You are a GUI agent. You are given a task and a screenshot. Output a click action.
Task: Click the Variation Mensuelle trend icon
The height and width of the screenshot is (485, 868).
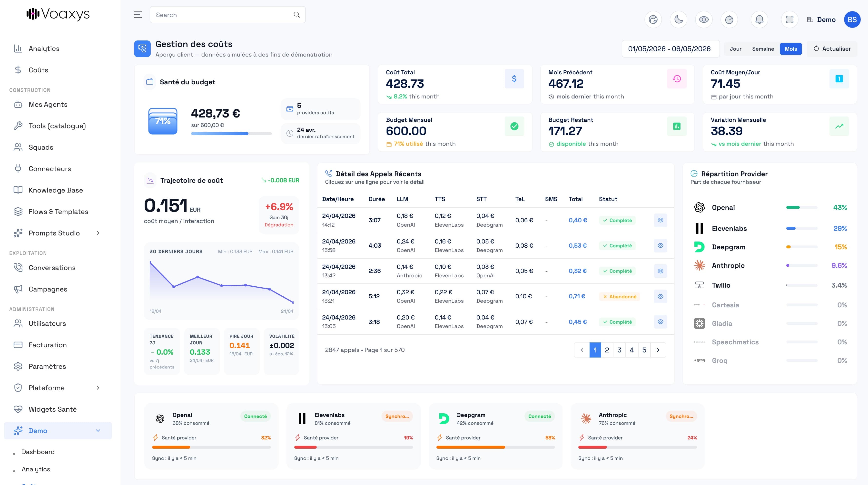pyautogui.click(x=839, y=126)
